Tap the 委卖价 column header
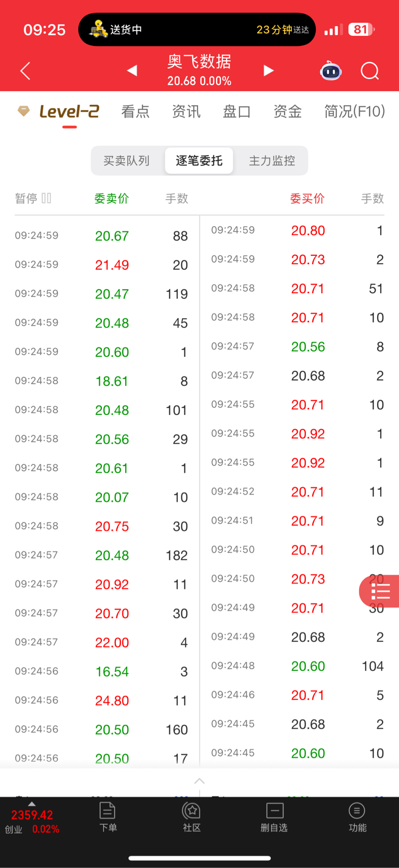 click(x=112, y=198)
